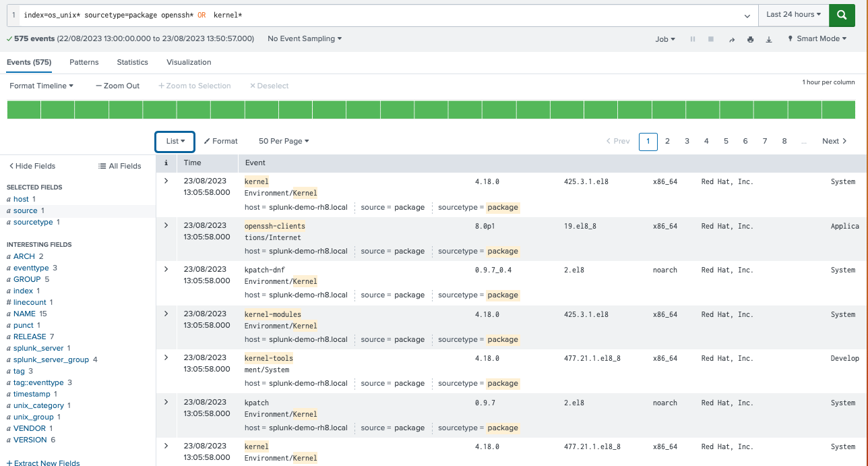
Task: Open the Last 24 hours time picker
Action: pos(793,14)
